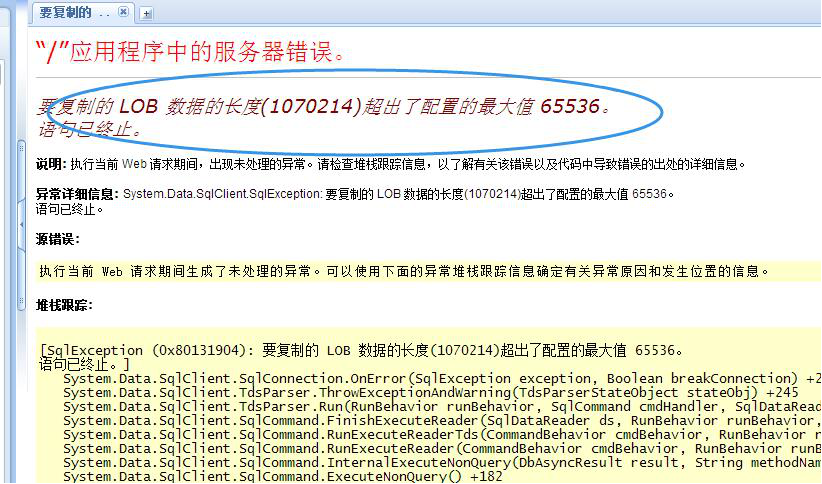The width and height of the screenshot is (822, 484).
Task: Click the bold '堆栈跟踪:' label
Action: [64, 305]
